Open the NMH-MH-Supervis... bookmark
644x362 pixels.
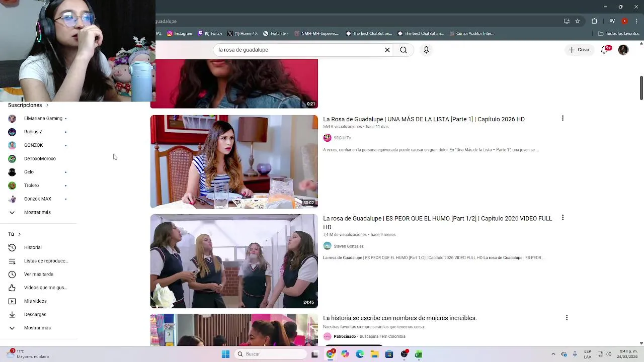(316, 34)
